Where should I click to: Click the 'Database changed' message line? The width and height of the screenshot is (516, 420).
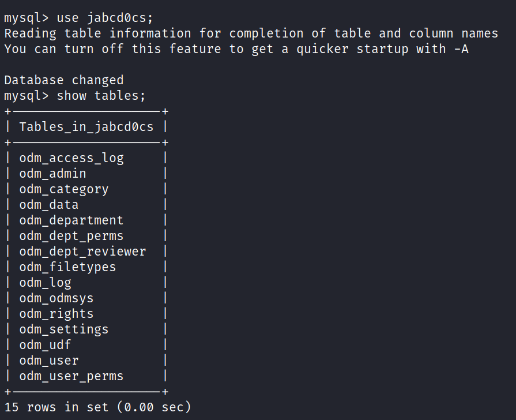[64, 80]
